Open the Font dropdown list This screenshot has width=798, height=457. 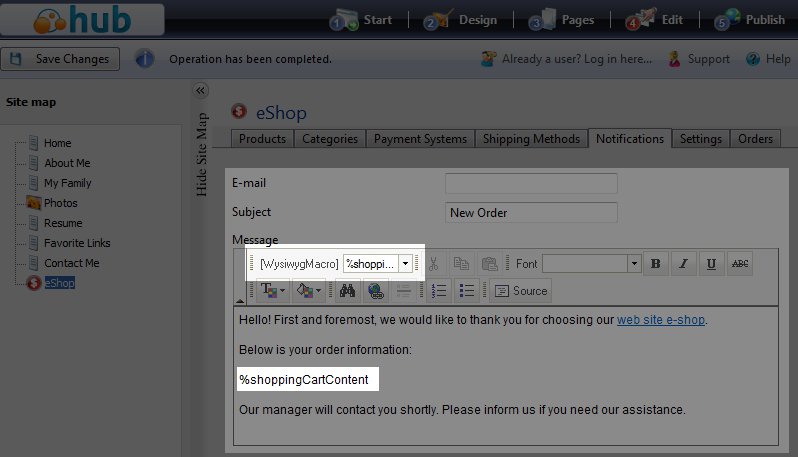[634, 264]
